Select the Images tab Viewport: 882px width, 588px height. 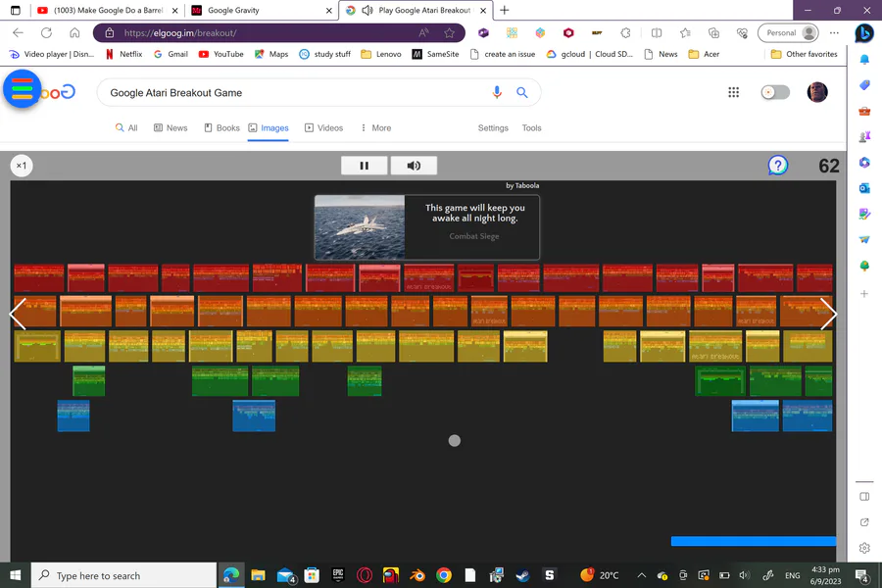coord(269,127)
